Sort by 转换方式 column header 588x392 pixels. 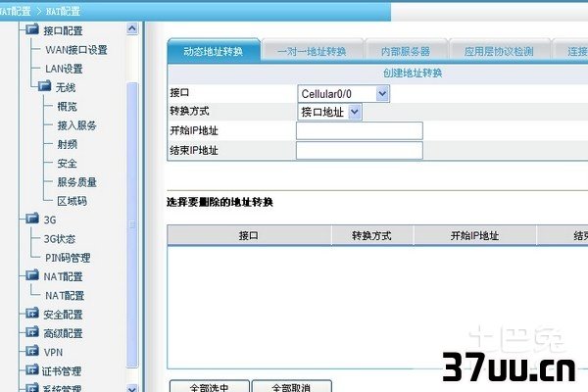[x=372, y=235]
